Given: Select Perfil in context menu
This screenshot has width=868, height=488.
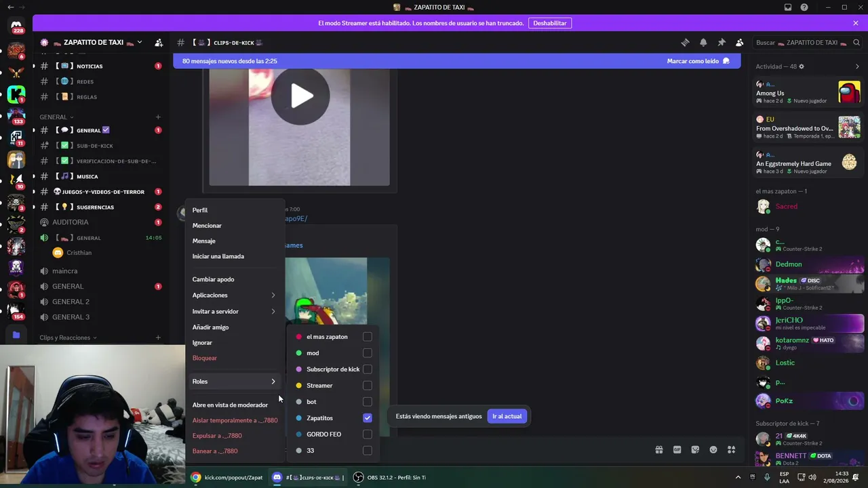Looking at the screenshot, I should click(234, 210).
